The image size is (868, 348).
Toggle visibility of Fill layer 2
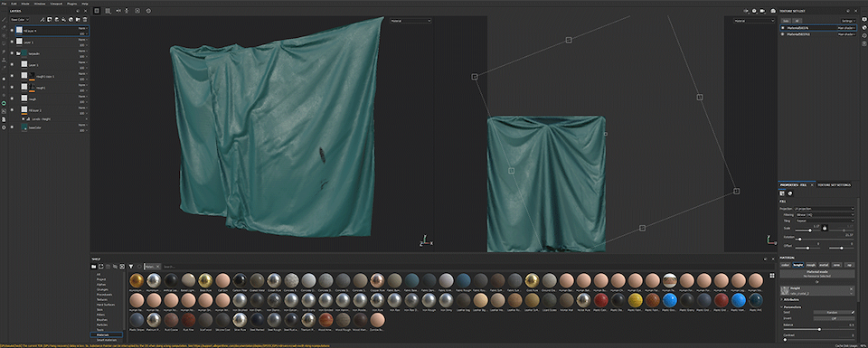[x=12, y=110]
